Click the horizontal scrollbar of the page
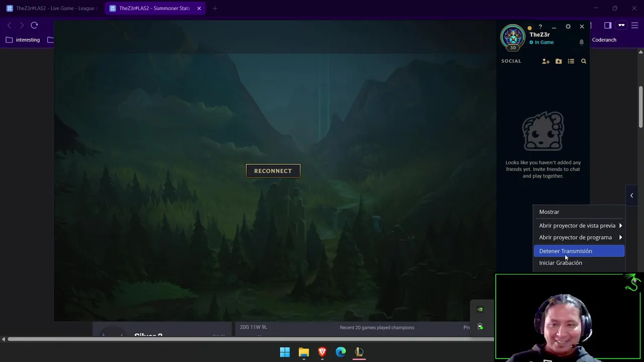644x362 pixels. (250, 339)
